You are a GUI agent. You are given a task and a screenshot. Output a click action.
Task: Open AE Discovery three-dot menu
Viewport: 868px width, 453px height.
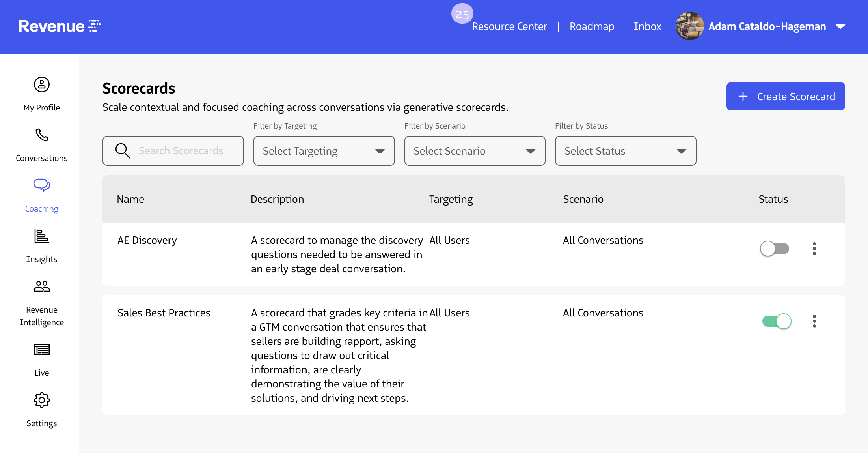pos(814,249)
